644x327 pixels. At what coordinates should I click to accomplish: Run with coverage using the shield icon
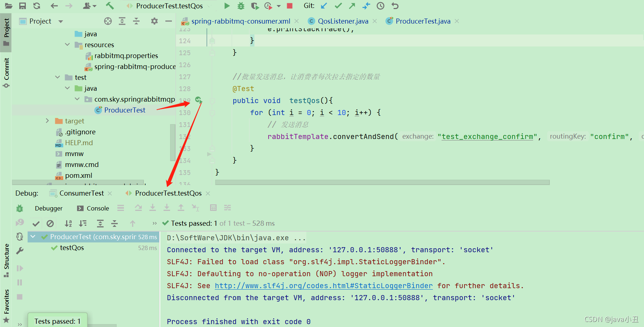[255, 6]
